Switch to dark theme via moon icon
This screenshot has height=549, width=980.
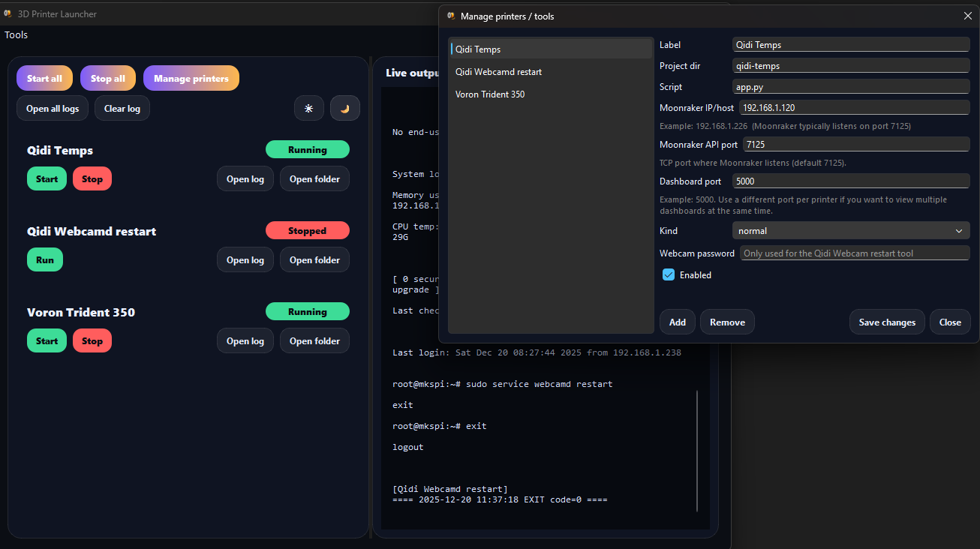tap(345, 108)
